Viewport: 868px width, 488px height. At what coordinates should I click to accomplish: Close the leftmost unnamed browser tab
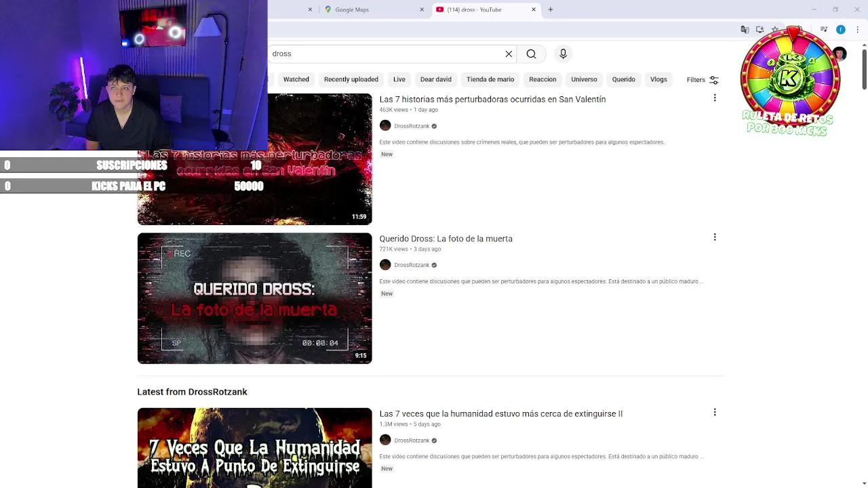310,9
